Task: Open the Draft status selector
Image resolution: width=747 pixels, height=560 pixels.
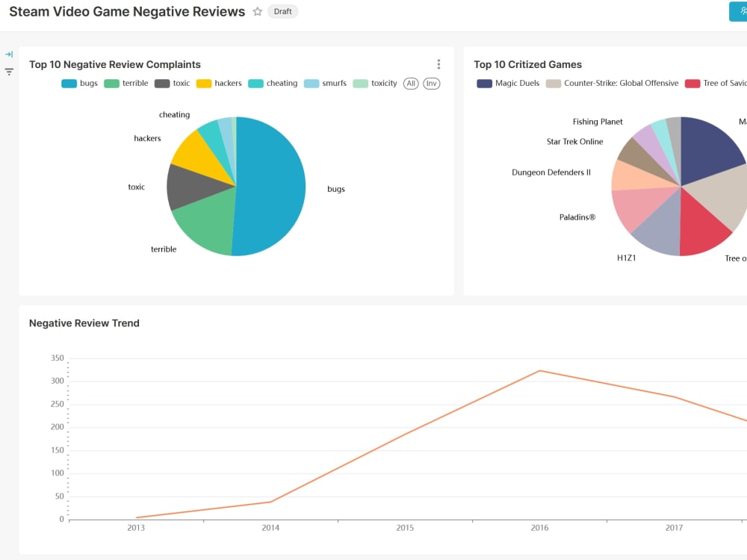Action: [282, 11]
